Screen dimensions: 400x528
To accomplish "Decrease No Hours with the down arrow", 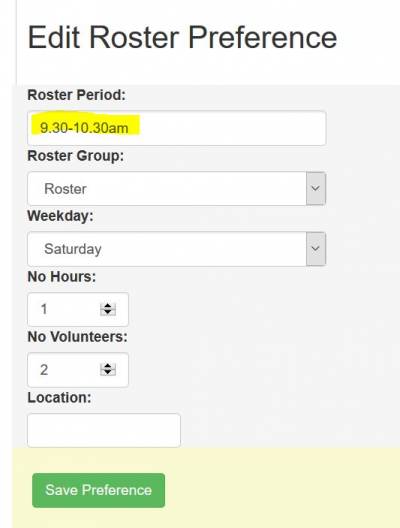I will click(108, 312).
